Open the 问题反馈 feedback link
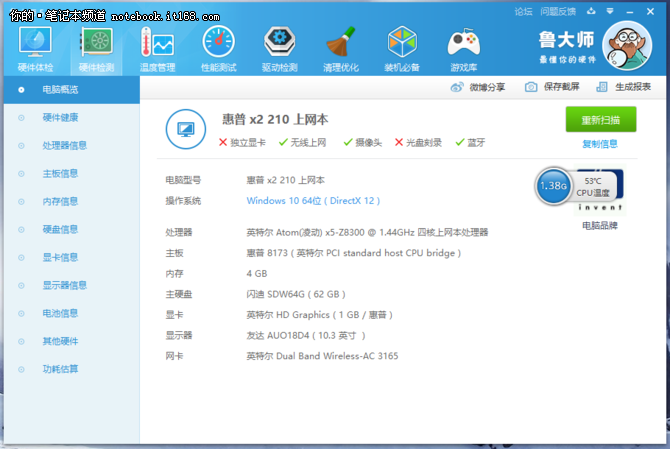Image resolution: width=670 pixels, height=449 pixels. click(558, 12)
